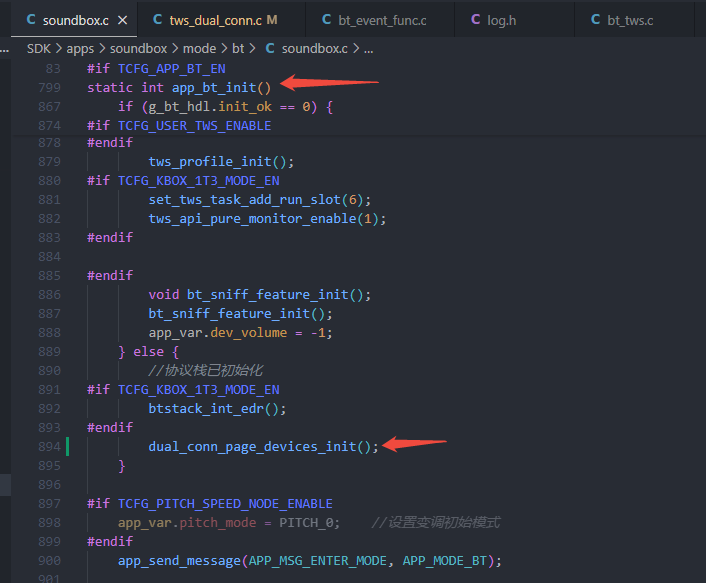
Task: Click on the void declaration at line 886
Action: coord(164,294)
